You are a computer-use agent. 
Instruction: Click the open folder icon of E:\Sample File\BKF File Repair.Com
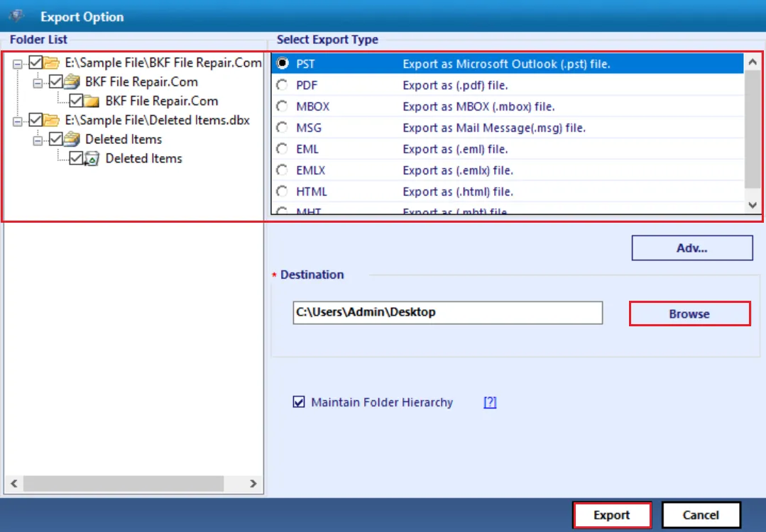pyautogui.click(x=51, y=62)
